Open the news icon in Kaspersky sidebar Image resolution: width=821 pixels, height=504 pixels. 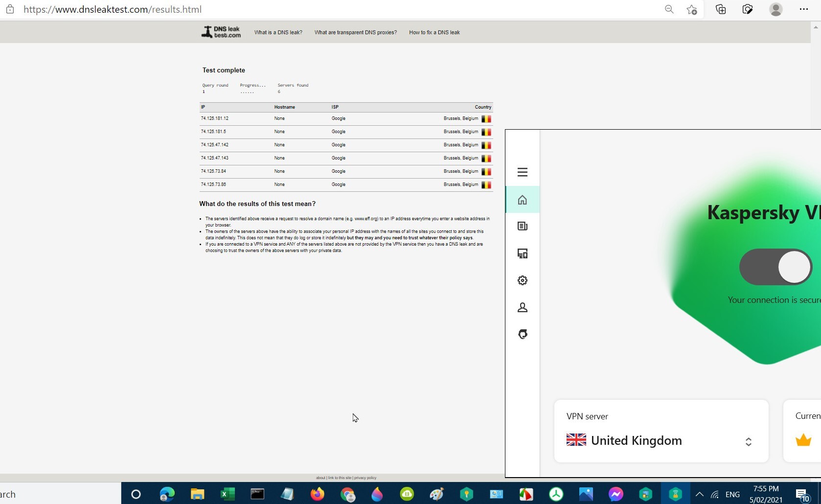click(523, 226)
